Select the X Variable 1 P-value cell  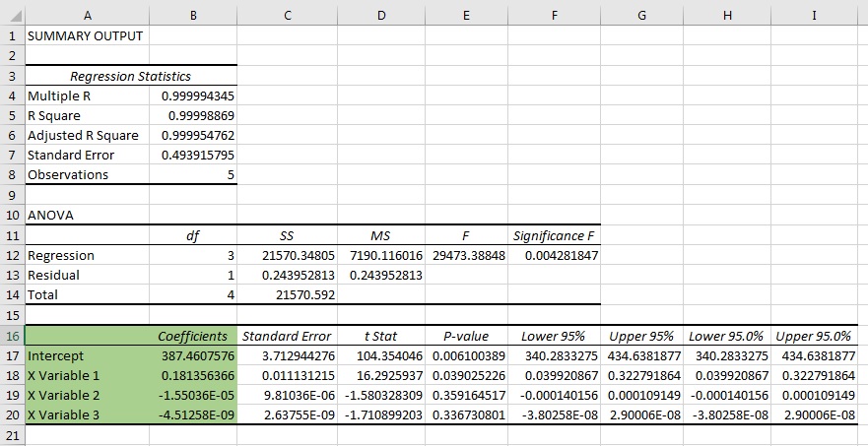click(x=468, y=376)
